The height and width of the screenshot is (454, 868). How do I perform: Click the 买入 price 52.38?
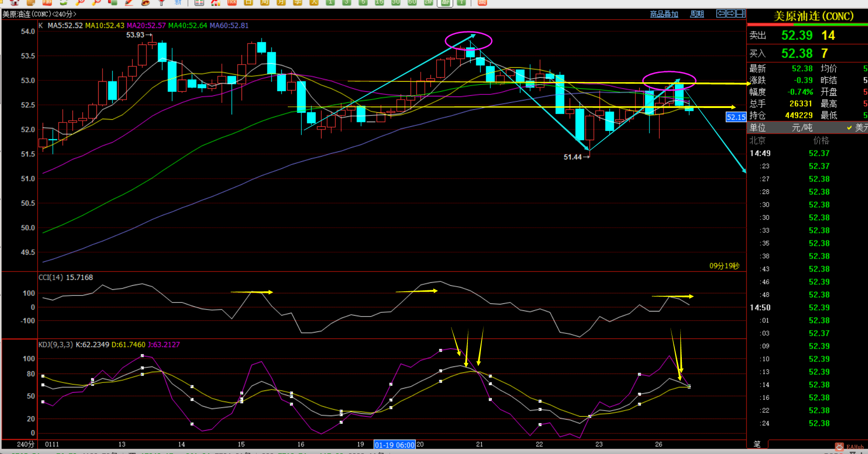coord(797,53)
